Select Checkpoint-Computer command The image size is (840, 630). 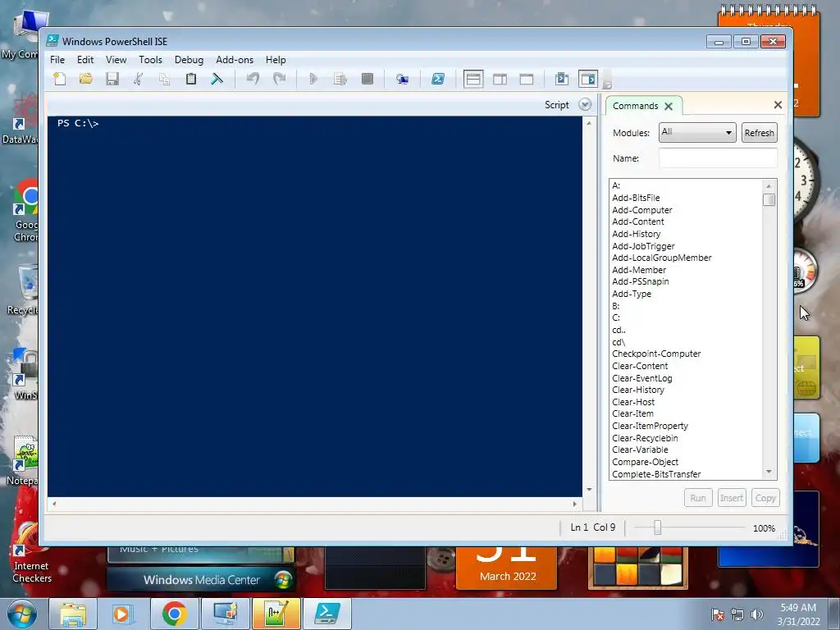(656, 354)
